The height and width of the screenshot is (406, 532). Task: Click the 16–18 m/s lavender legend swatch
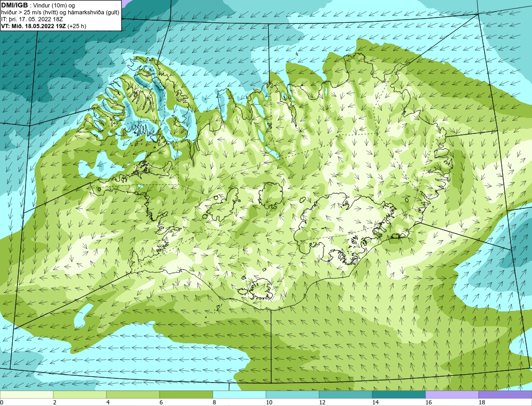click(452, 395)
